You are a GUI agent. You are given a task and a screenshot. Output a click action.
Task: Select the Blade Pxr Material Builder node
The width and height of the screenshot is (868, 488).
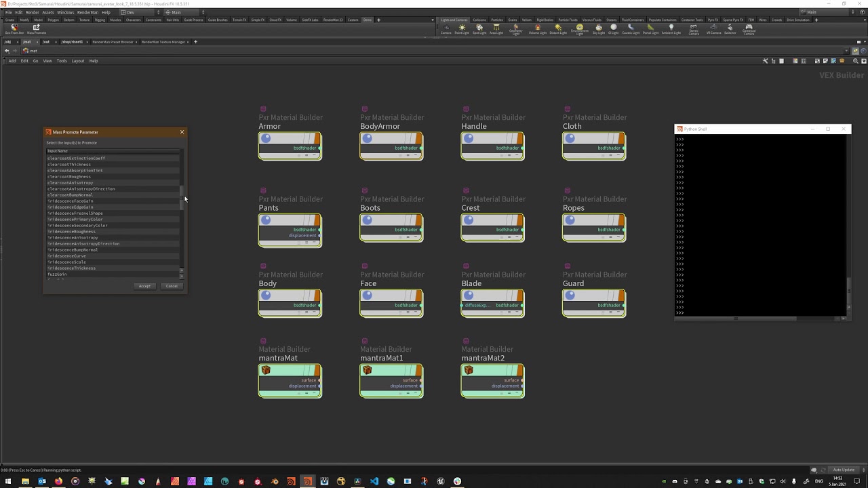pyautogui.click(x=492, y=302)
